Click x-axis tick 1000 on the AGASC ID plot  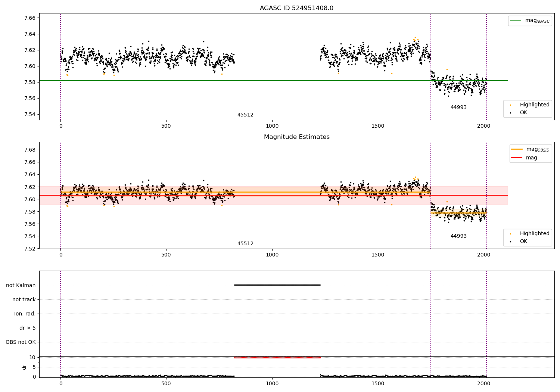pos(272,126)
